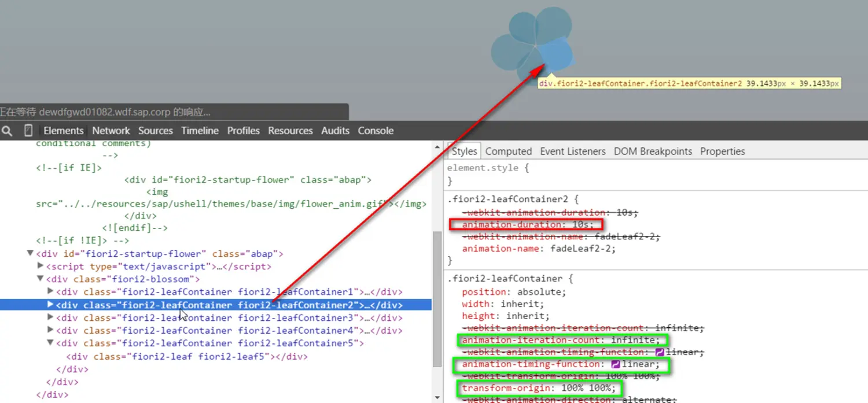Click the highlighted flower petal in the page
This screenshot has width=868, height=403.
point(556,57)
